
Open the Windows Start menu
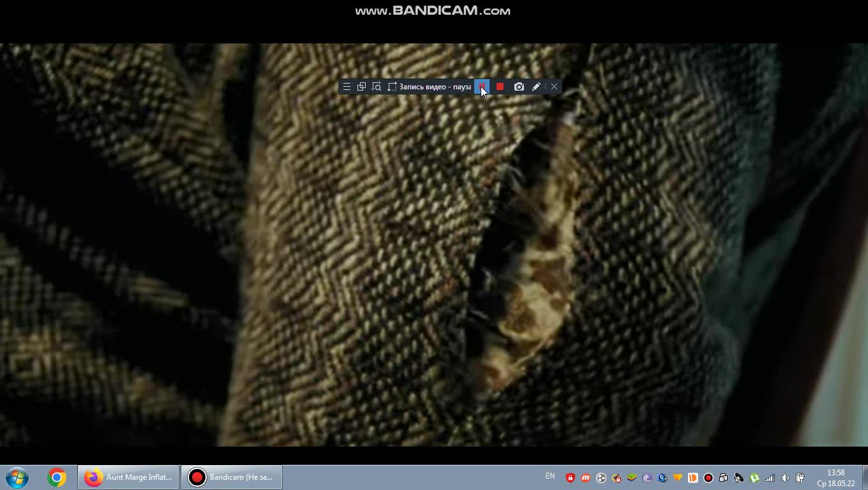17,477
